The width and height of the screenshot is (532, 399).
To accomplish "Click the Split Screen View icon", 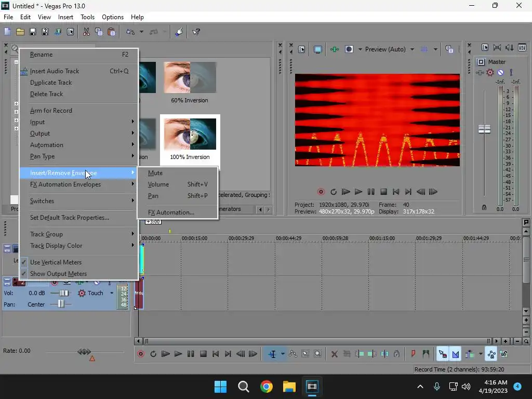I will pyautogui.click(x=349, y=49).
